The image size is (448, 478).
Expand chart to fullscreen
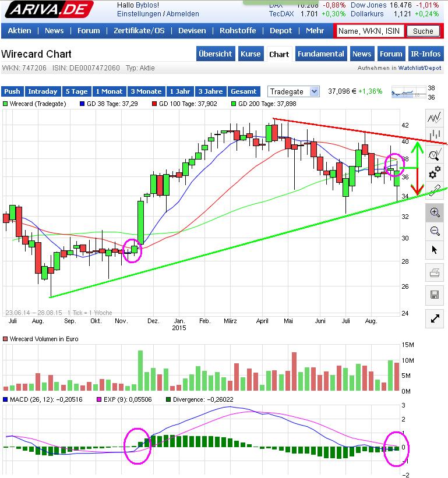[435, 318]
